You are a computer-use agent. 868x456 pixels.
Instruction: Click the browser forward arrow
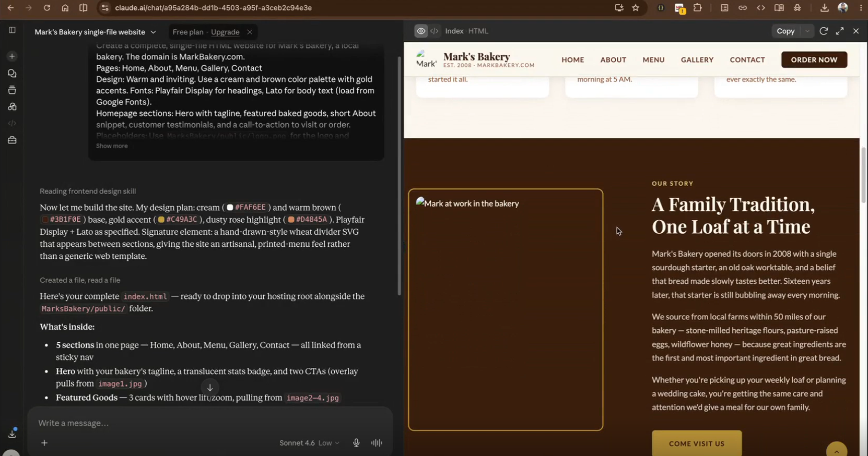coord(28,8)
